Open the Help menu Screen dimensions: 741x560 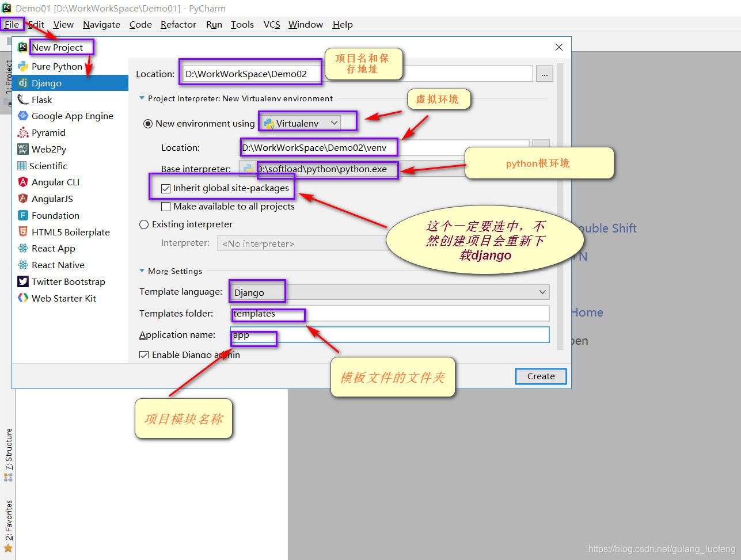click(x=343, y=24)
